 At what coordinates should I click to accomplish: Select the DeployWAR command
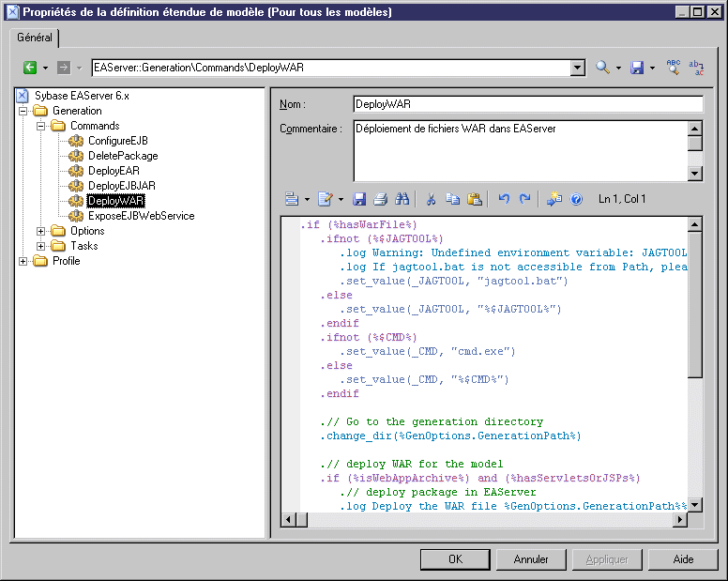(116, 201)
